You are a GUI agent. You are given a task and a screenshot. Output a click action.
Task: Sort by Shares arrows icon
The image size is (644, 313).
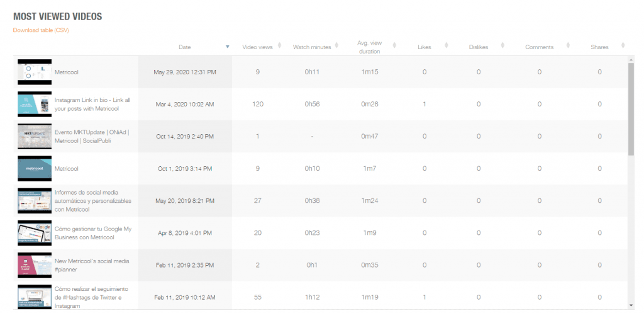tap(623, 45)
